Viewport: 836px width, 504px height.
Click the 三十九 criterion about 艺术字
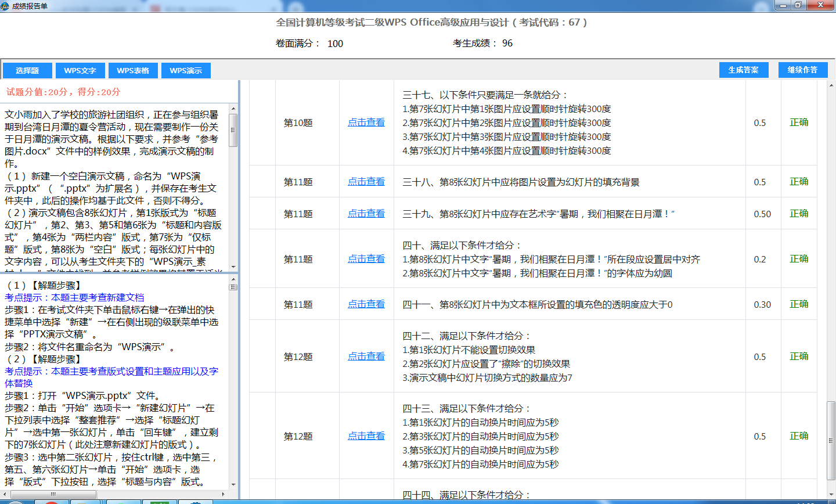(x=538, y=214)
